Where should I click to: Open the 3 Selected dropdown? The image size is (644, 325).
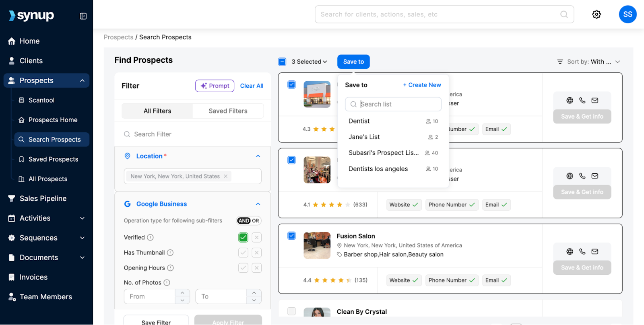[x=309, y=62]
